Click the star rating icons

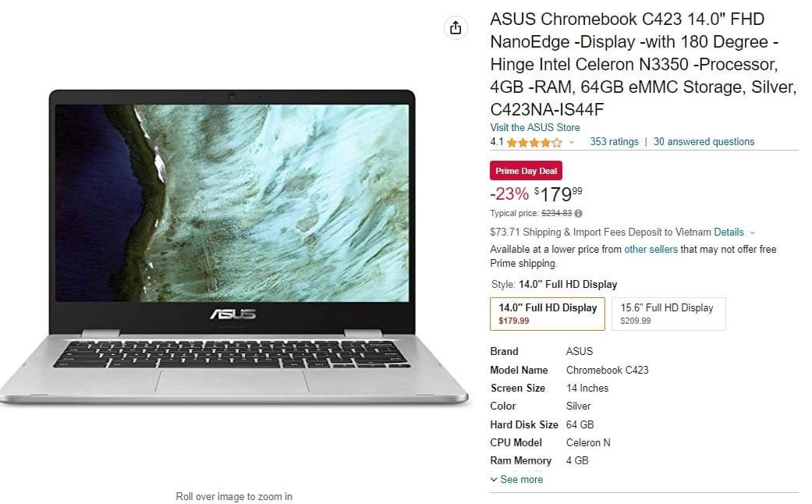point(534,143)
